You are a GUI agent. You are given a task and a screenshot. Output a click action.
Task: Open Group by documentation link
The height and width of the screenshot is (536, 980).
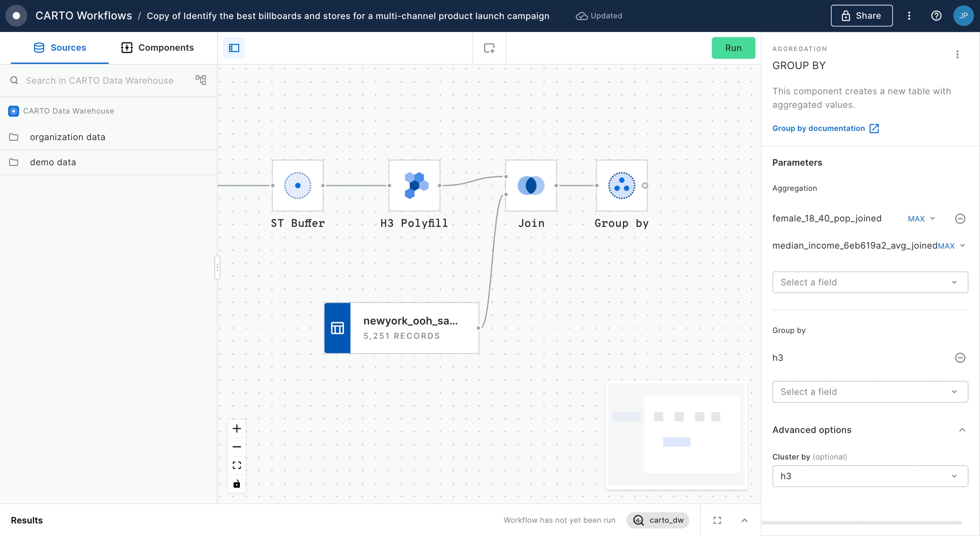[826, 128]
